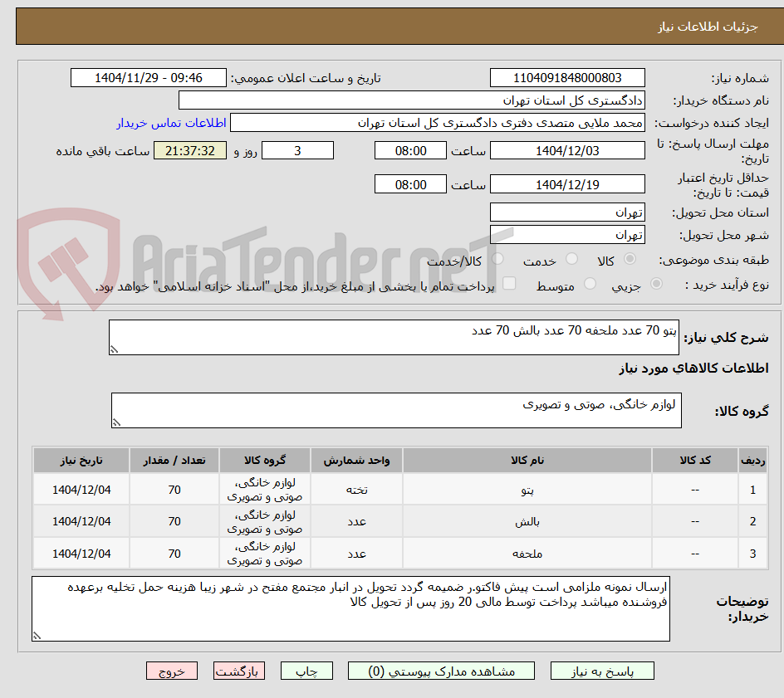784x698 pixels.
Task: Click the remaining time 21:37:32 field
Action: (x=190, y=150)
